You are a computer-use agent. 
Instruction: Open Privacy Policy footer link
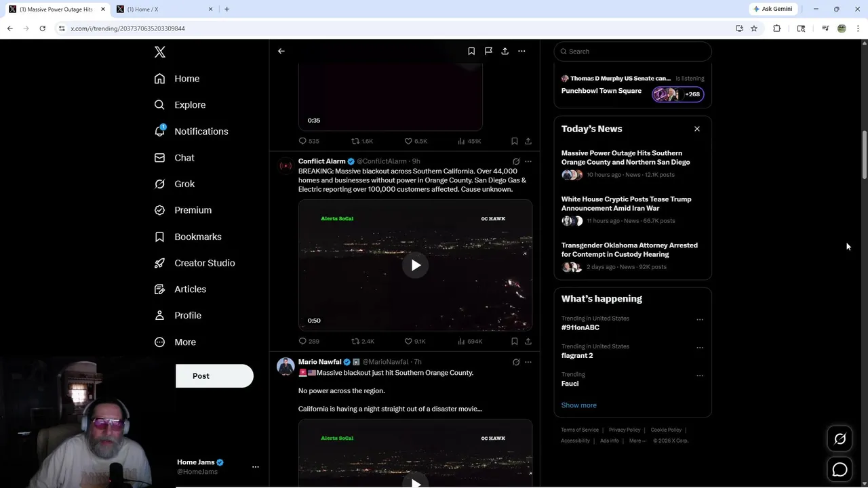(625, 430)
